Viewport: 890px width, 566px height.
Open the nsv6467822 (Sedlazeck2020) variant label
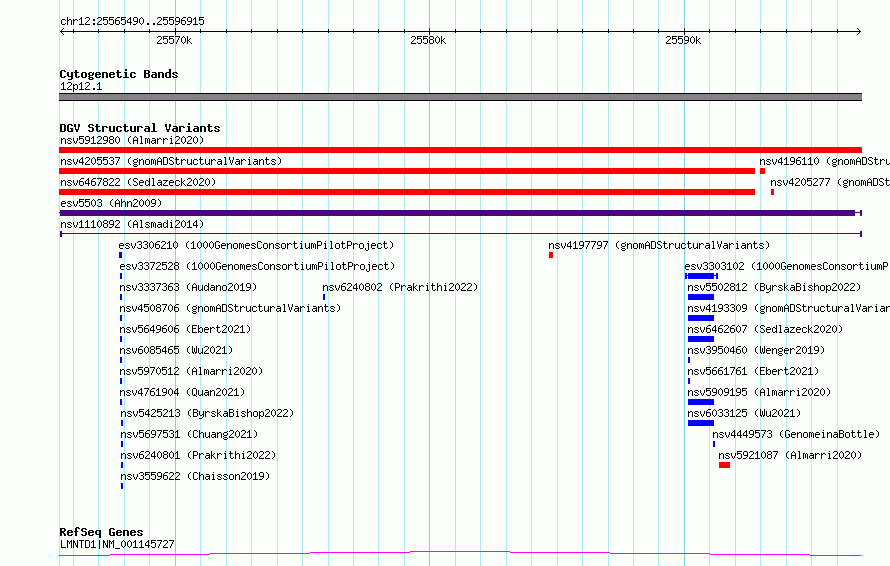tap(138, 182)
